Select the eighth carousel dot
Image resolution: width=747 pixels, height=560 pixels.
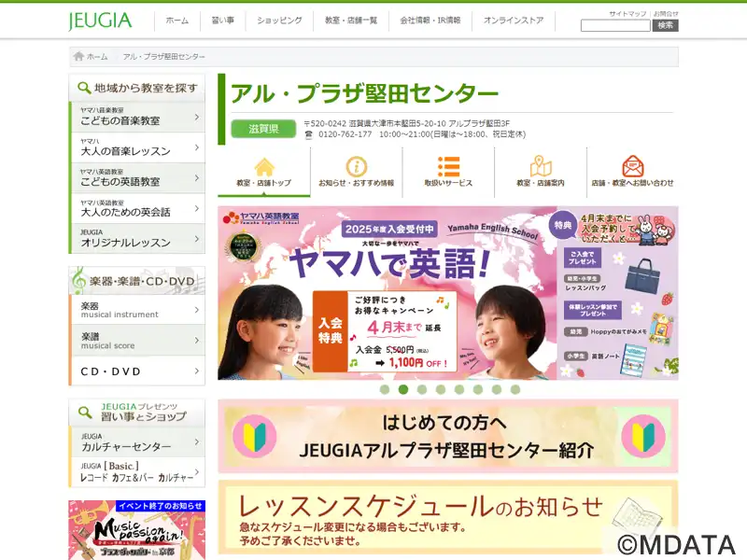point(515,389)
